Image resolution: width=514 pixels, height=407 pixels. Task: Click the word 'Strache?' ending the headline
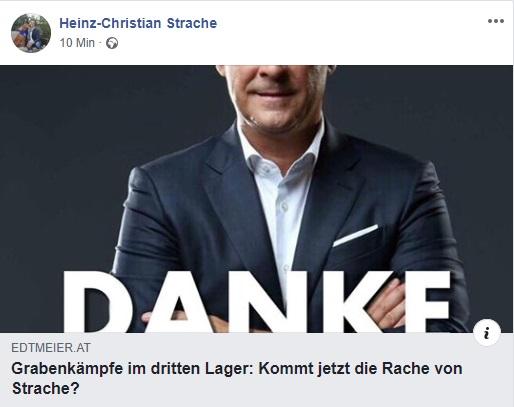(x=46, y=388)
